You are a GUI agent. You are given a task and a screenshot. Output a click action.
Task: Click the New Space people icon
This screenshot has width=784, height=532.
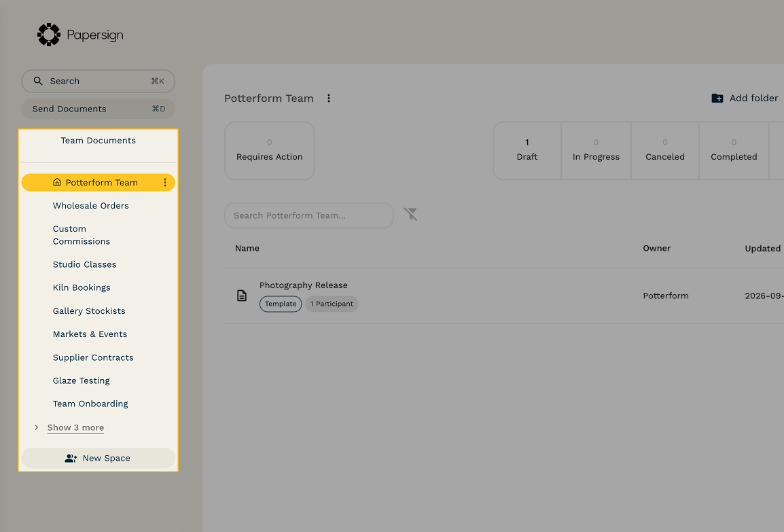point(71,458)
